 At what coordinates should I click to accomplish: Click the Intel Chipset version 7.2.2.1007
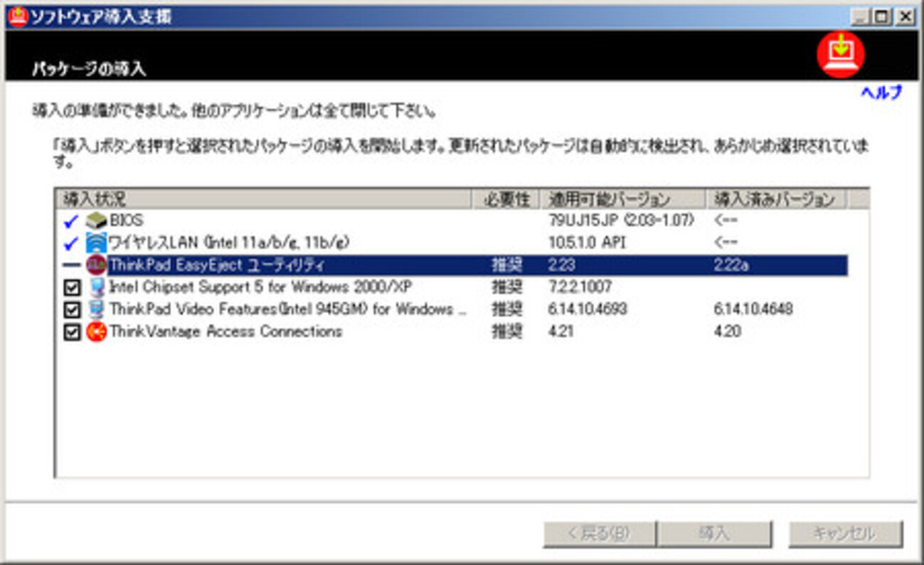[x=580, y=288]
